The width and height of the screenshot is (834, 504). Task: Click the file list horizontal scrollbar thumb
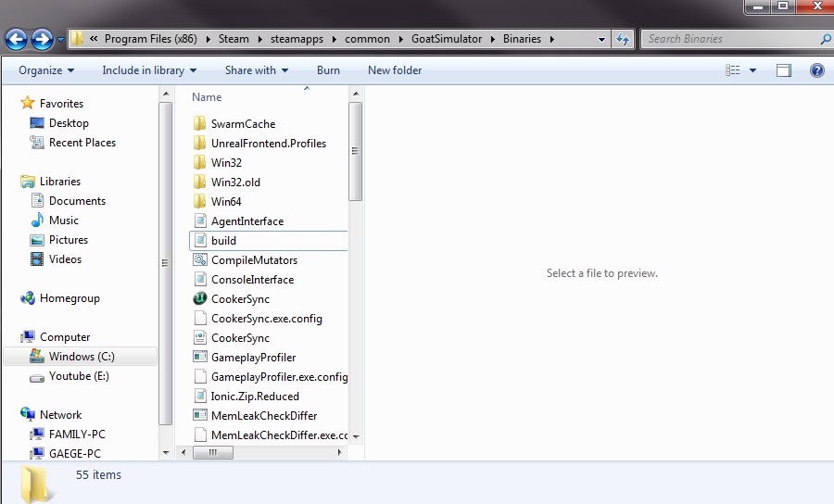[x=213, y=452]
